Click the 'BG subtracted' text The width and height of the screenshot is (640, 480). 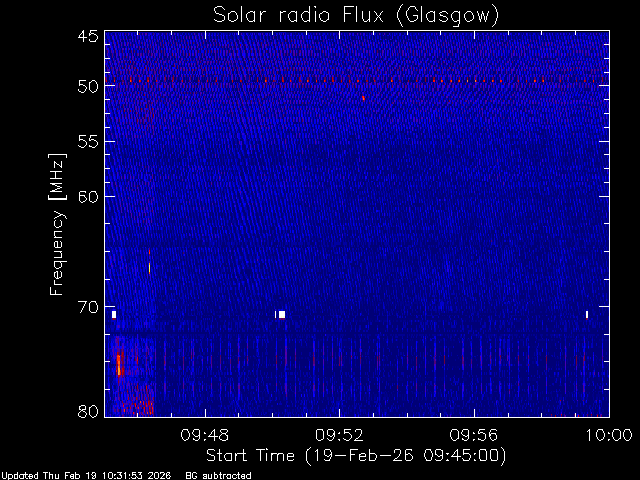point(218,476)
